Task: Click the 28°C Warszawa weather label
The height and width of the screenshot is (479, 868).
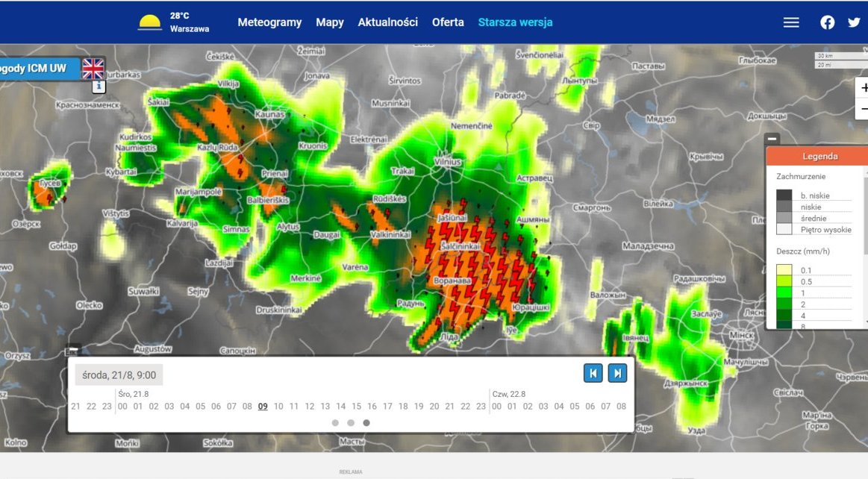Action: click(x=190, y=22)
